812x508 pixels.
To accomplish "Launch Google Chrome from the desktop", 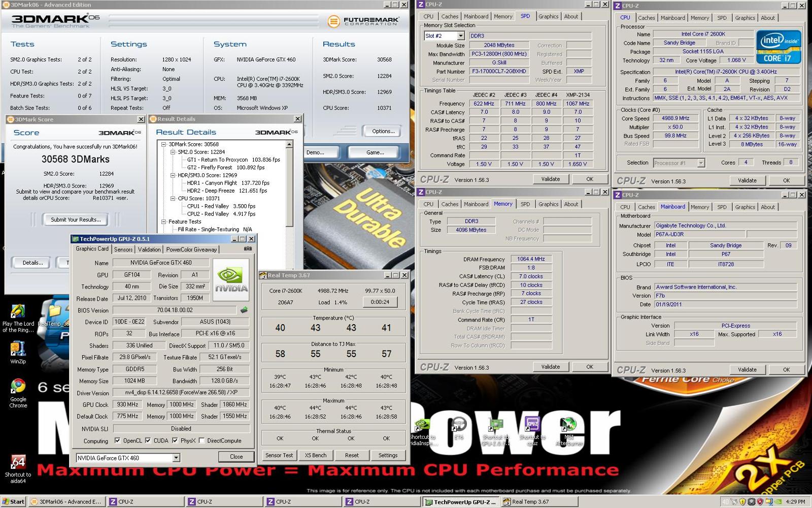I will pos(18,394).
